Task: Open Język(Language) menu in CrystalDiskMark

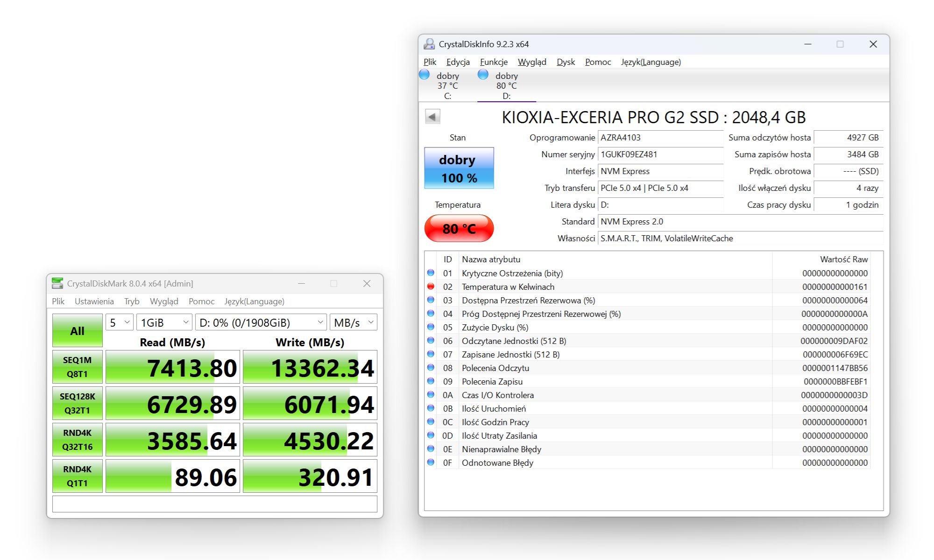Action: (x=254, y=301)
